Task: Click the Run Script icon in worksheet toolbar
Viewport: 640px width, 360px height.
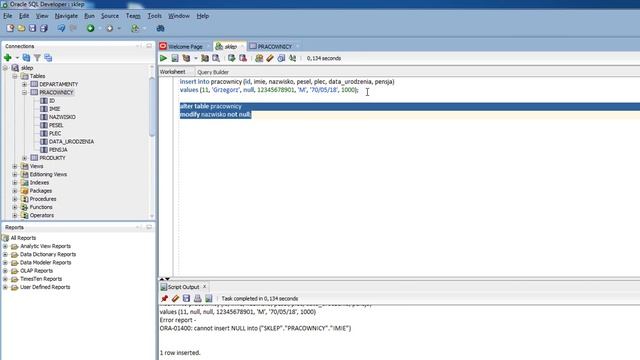Action: pyautogui.click(x=175, y=58)
